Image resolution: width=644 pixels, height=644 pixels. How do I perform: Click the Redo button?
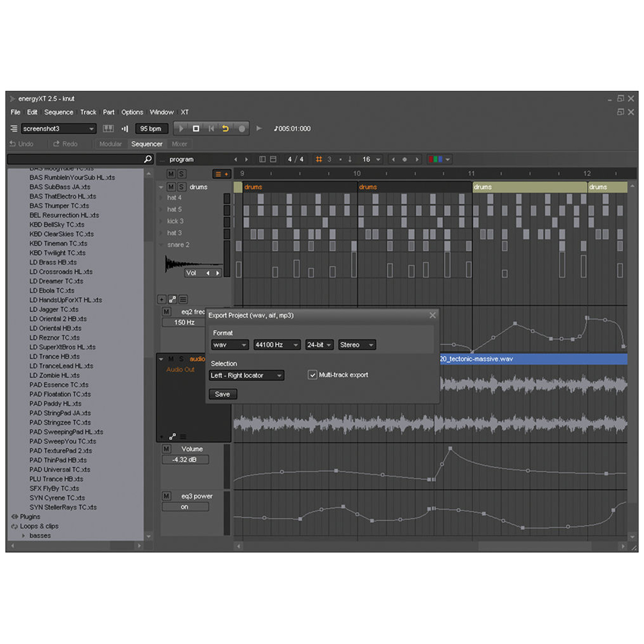tap(64, 143)
